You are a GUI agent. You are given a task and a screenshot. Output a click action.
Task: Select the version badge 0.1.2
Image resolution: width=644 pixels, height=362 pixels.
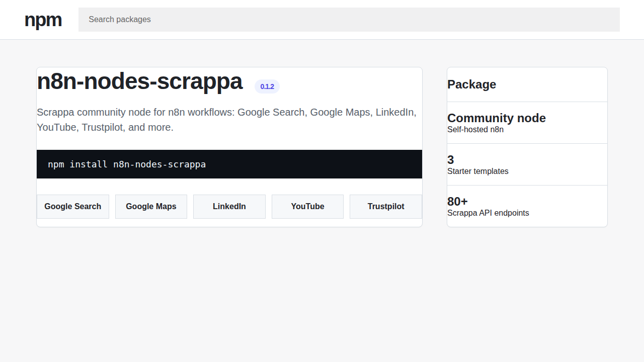267,86
